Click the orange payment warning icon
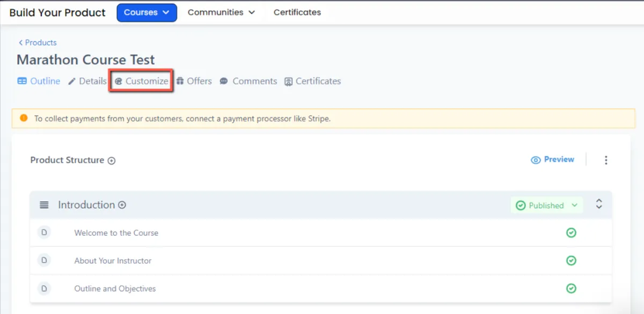This screenshot has width=644, height=314. 24,118
